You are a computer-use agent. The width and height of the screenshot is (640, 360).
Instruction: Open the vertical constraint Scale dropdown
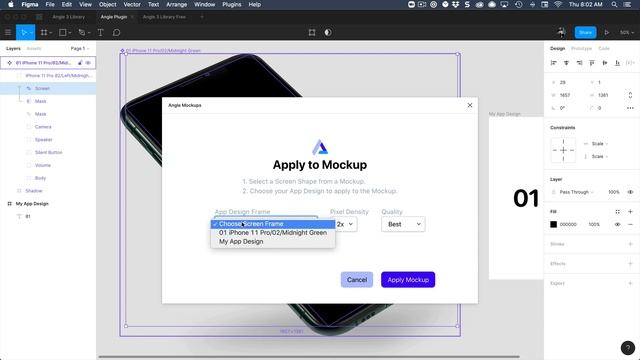[600, 156]
